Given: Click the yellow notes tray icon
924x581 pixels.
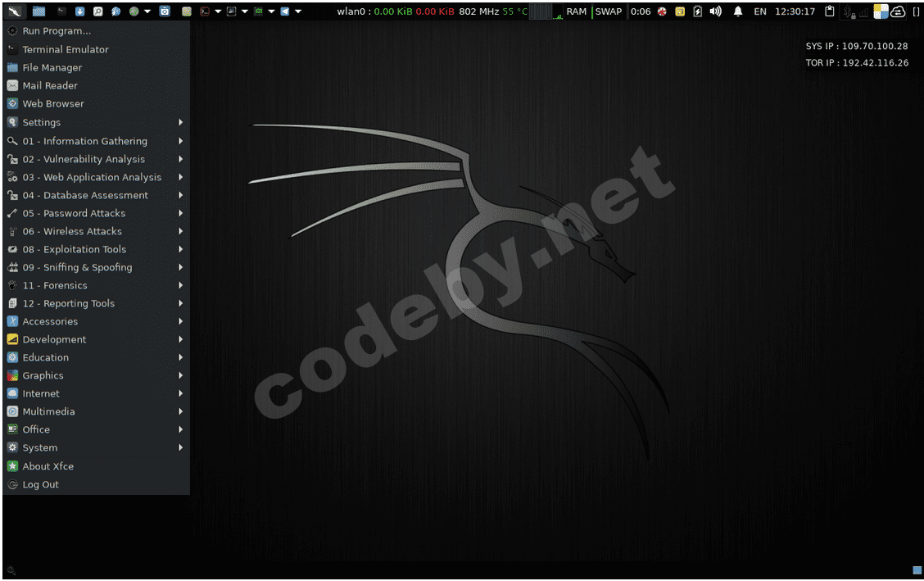Looking at the screenshot, I should (x=680, y=11).
